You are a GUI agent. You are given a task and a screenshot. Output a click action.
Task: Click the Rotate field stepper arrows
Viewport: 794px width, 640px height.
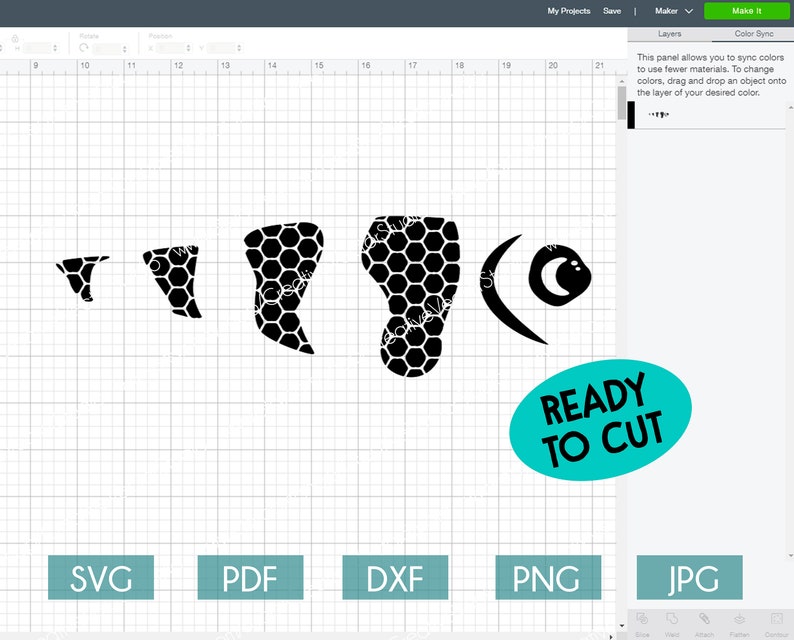pos(125,48)
